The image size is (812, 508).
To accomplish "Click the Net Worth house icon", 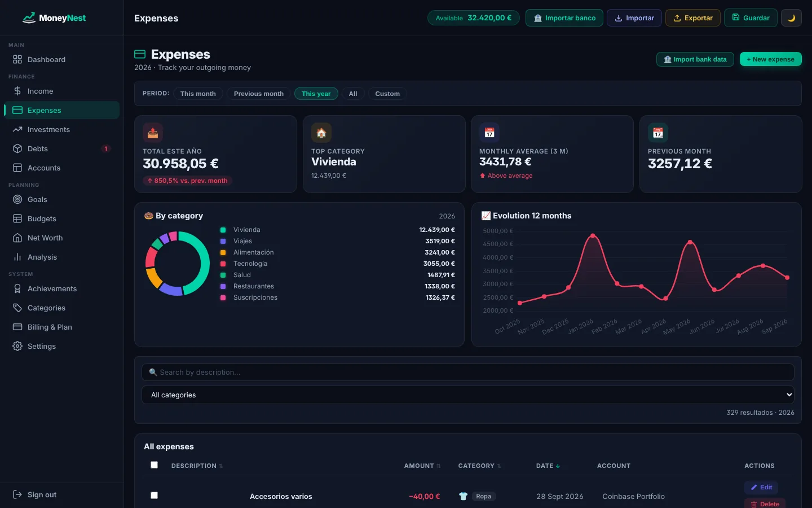I will pos(17,238).
